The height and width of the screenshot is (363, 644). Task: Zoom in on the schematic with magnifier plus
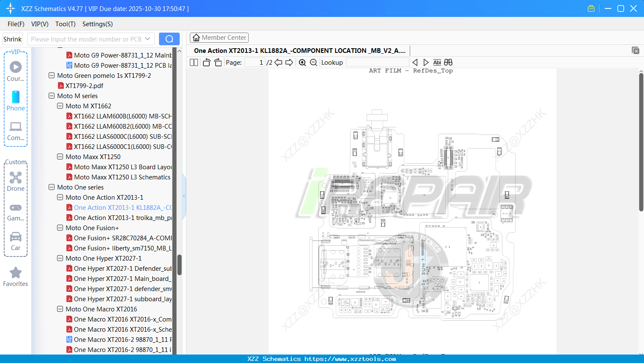[302, 62]
